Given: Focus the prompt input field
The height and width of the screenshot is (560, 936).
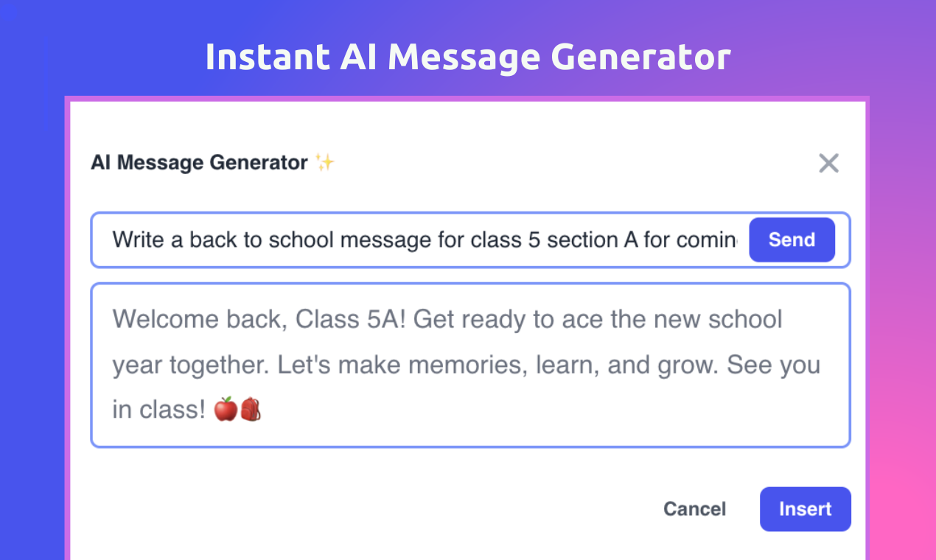Looking at the screenshot, I should [425, 240].
